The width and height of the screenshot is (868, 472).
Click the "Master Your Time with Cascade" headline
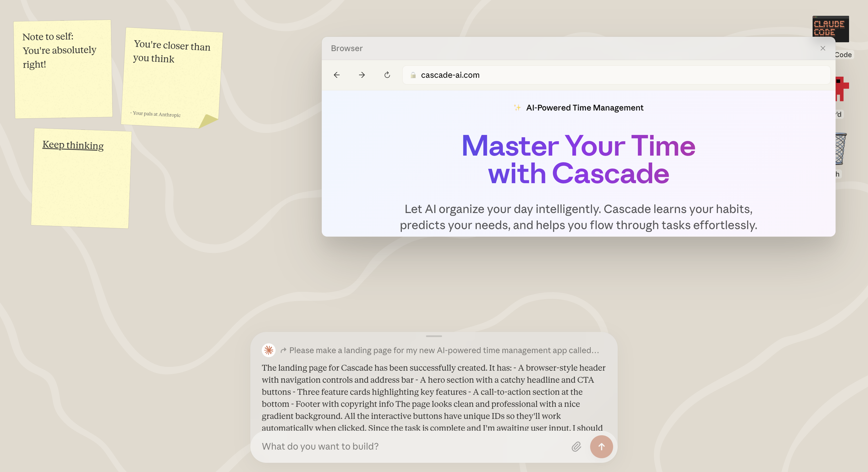pos(578,159)
